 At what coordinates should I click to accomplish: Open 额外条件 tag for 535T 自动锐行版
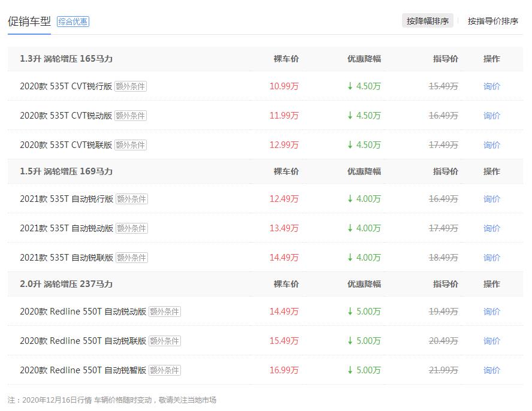(x=132, y=199)
